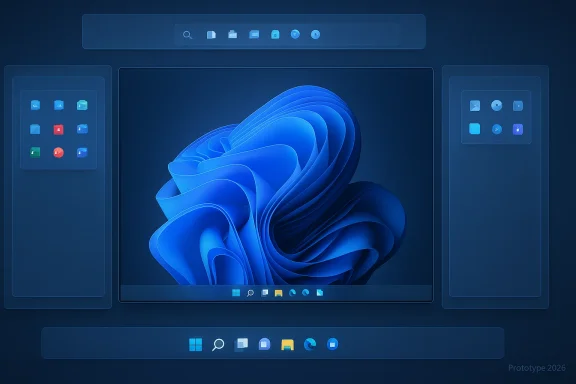The height and width of the screenshot is (384, 576).
Task: Open faint square dot icon in right panel
Action: (518, 106)
